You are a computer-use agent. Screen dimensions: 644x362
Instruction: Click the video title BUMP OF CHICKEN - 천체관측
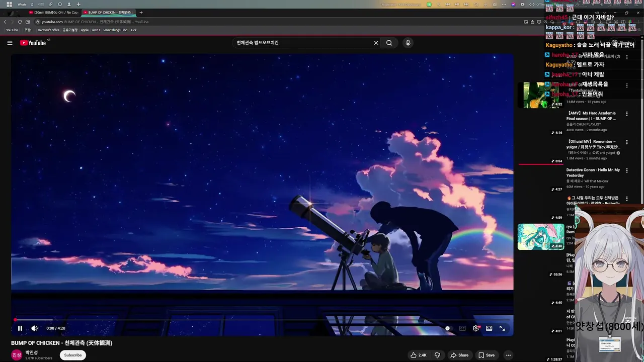coord(62,343)
